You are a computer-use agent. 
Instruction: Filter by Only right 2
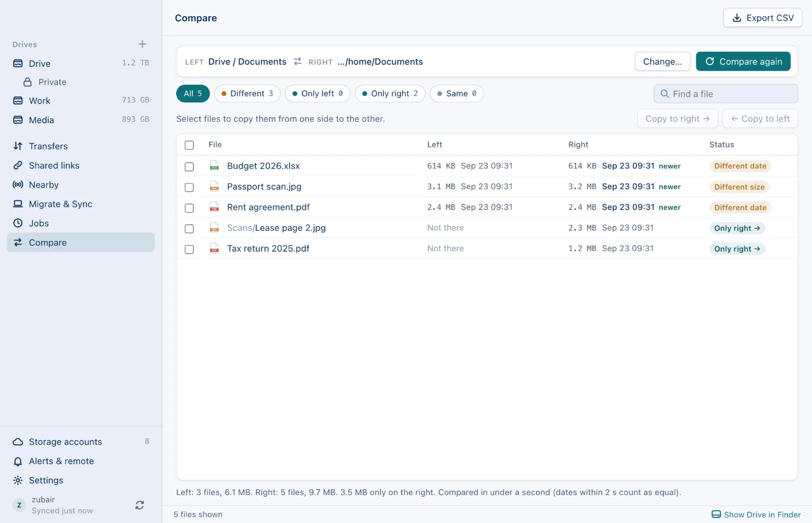[x=390, y=93]
